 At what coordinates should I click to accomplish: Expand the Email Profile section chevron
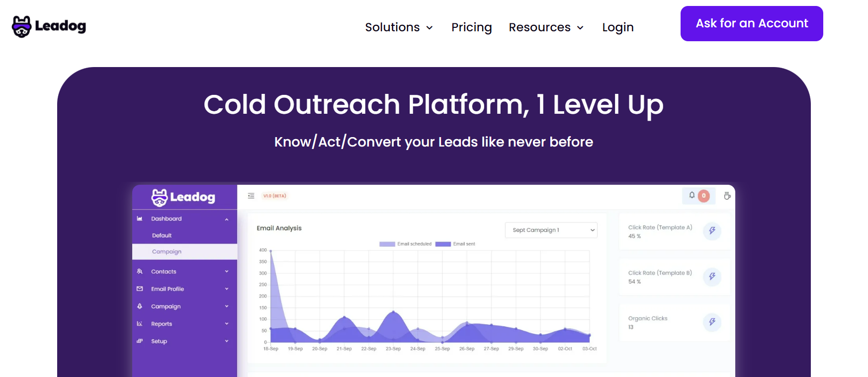click(227, 289)
